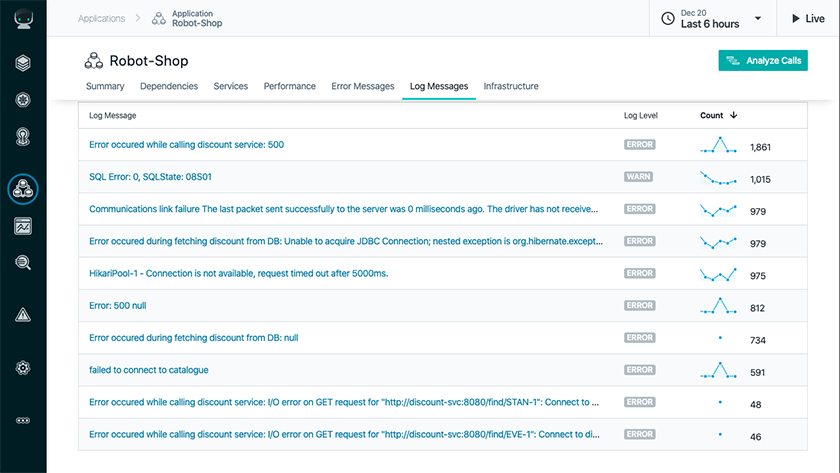Select the Log Messages tab
Screen dimensions: 840x473
tap(439, 86)
